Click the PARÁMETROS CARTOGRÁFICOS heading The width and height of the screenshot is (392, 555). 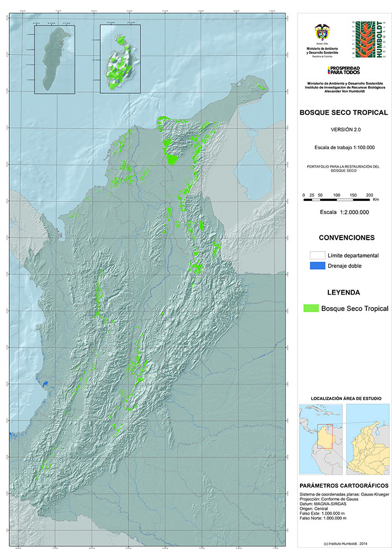344,485
